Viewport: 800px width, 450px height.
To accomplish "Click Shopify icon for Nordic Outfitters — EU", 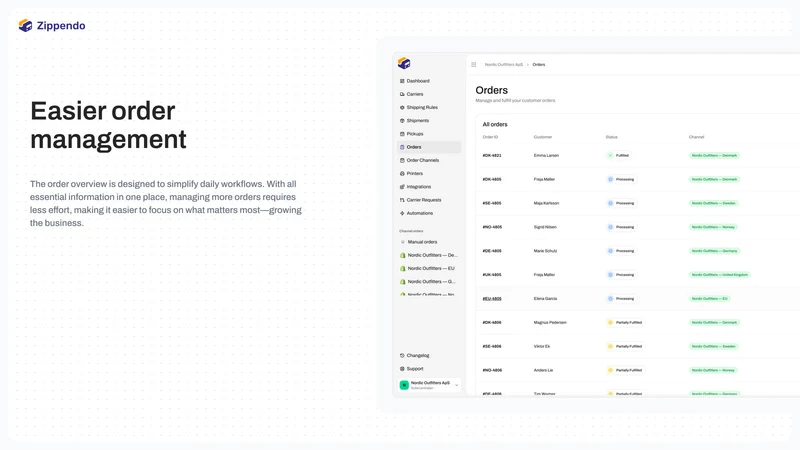I will click(x=403, y=269).
